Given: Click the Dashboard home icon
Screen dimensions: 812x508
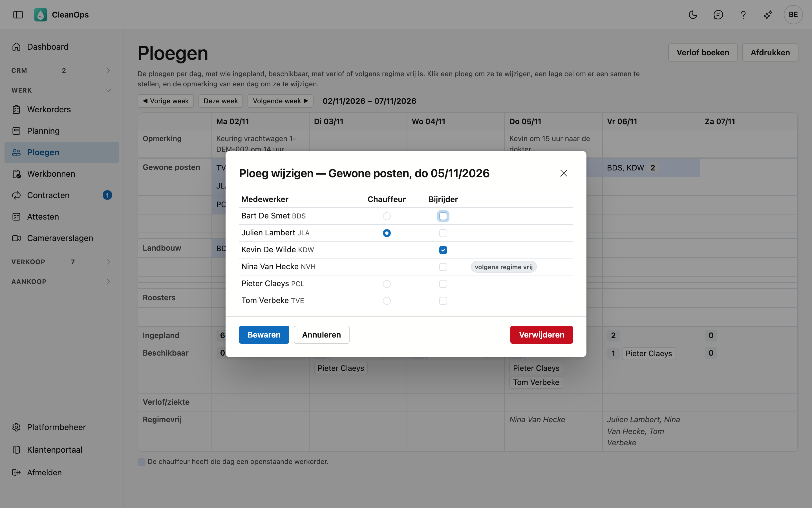Looking at the screenshot, I should click(16, 47).
